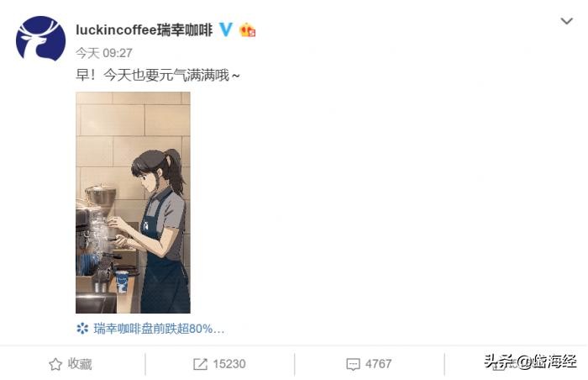Click the comment speech bubble icon
Screen dimensions: 588x380
coord(353,364)
